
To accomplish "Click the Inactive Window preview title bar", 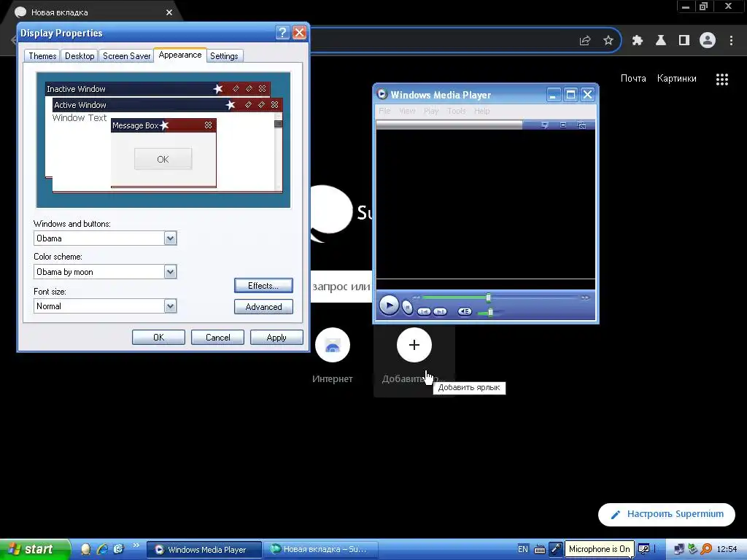I will [158, 88].
